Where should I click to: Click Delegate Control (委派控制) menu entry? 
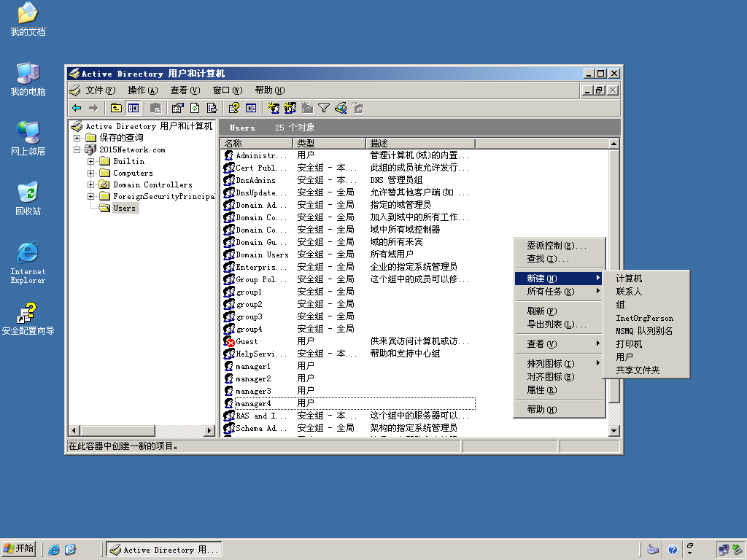(x=559, y=246)
